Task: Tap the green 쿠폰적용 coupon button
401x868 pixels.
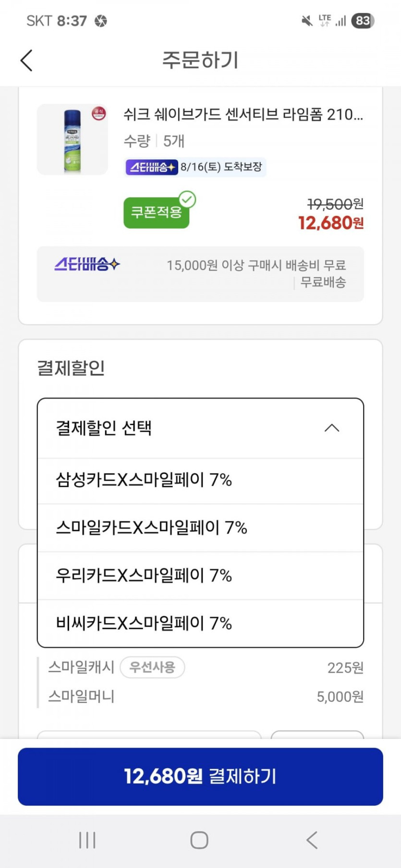Action: click(156, 213)
